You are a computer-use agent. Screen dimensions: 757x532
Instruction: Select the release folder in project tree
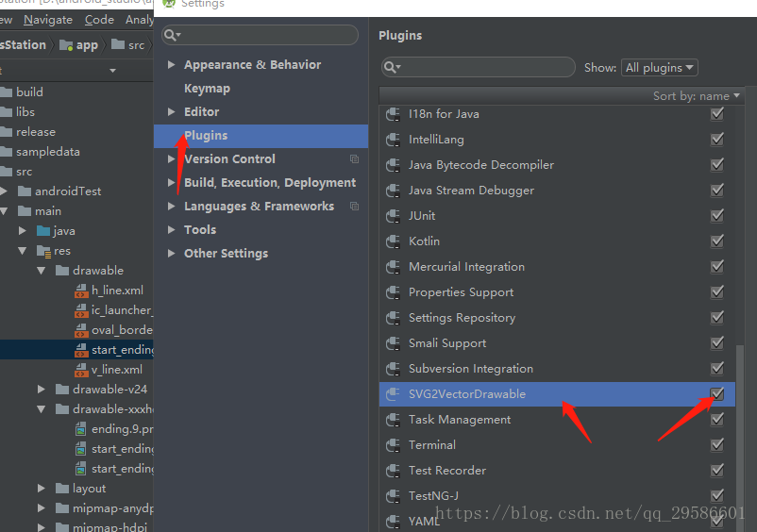click(x=36, y=132)
